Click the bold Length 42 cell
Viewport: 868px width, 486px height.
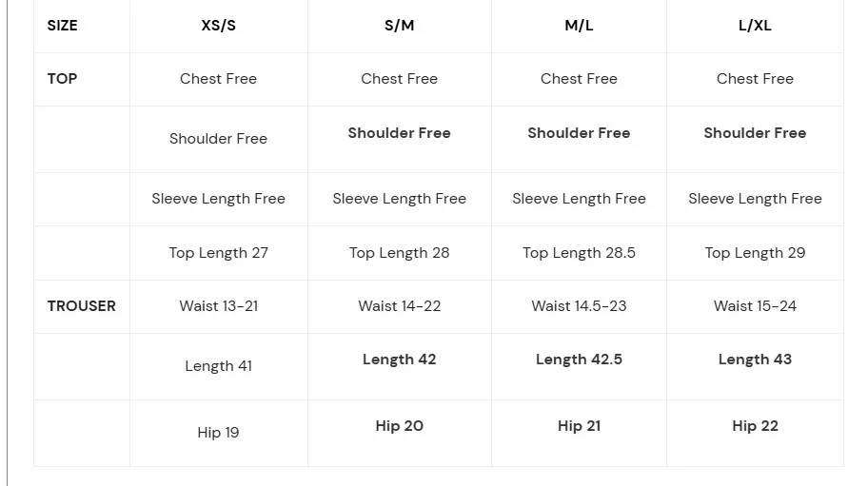tap(400, 360)
